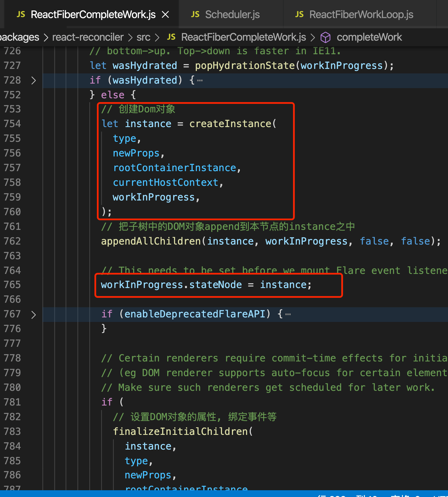Click the chevron after react-reconciler breadcrumb
448x497 pixels.
pos(130,37)
